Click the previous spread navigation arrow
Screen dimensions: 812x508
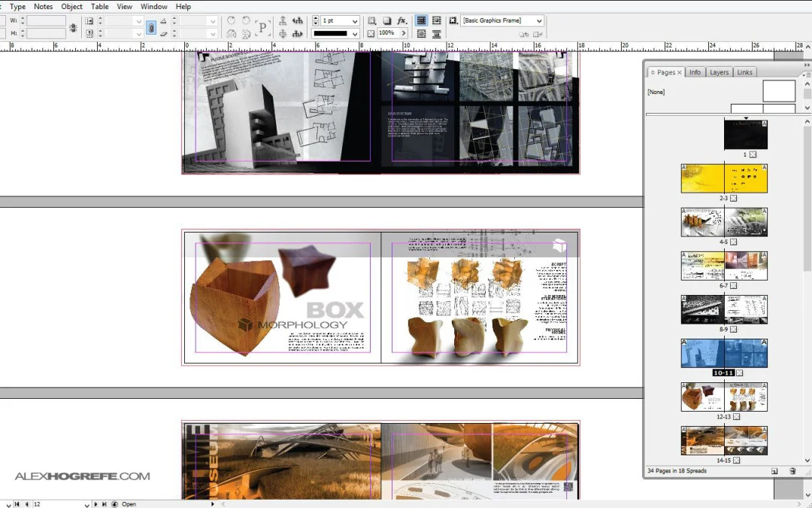point(26,503)
